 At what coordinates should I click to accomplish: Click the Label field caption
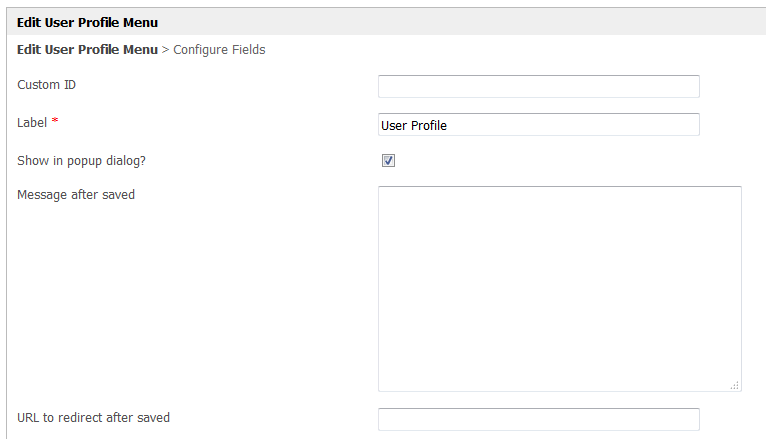[32, 122]
